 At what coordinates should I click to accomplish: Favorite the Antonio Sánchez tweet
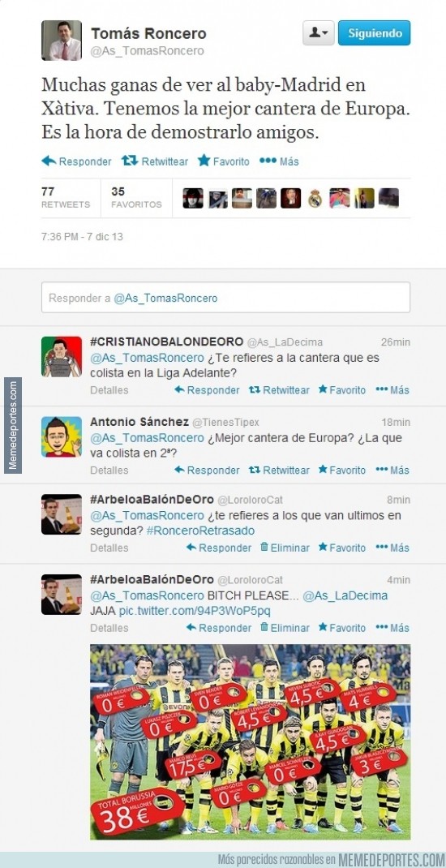(x=342, y=470)
